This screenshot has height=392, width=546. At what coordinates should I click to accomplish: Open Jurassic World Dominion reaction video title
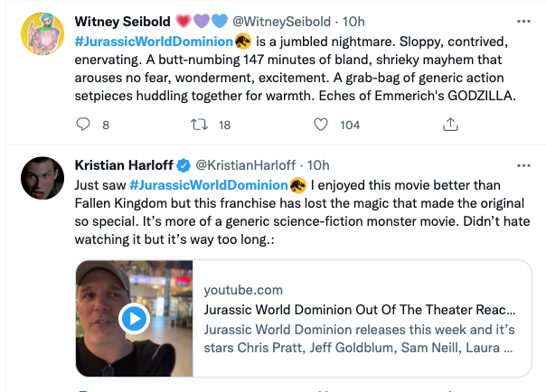point(360,309)
